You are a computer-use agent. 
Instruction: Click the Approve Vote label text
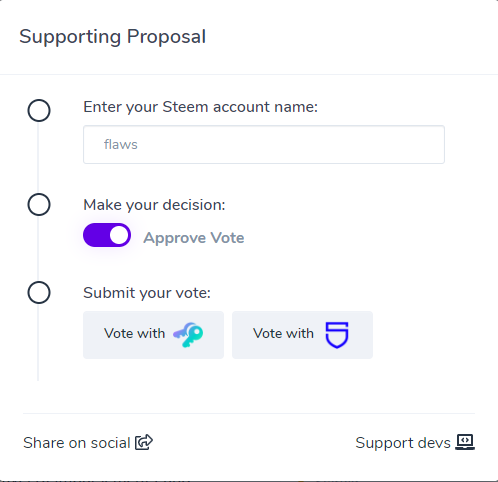coord(194,238)
